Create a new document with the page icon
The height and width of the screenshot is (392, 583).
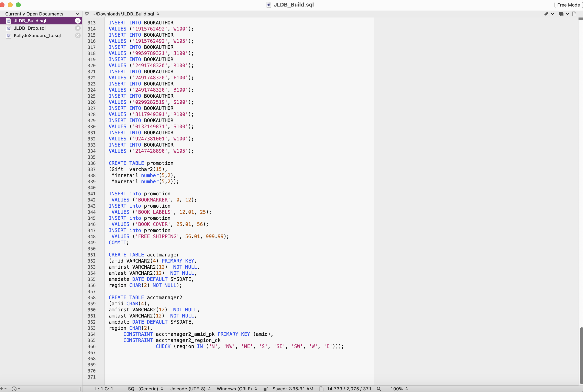[x=575, y=14]
